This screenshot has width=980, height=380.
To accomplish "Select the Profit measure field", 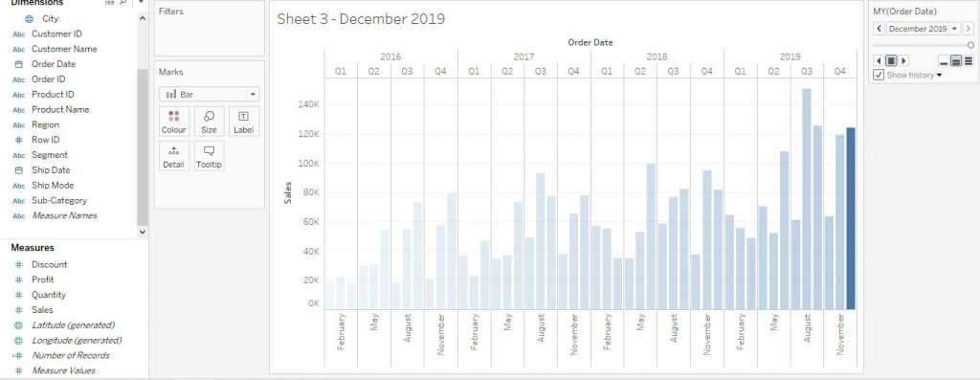I will 42,279.
